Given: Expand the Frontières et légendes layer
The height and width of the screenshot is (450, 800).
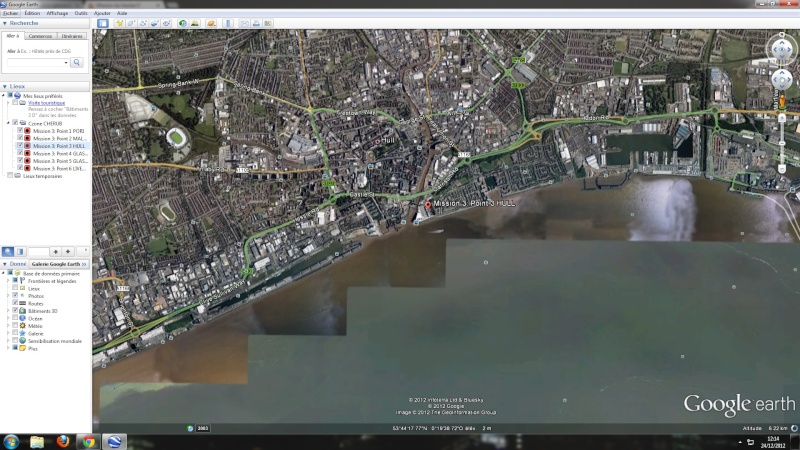Looking at the screenshot, I should (9, 281).
